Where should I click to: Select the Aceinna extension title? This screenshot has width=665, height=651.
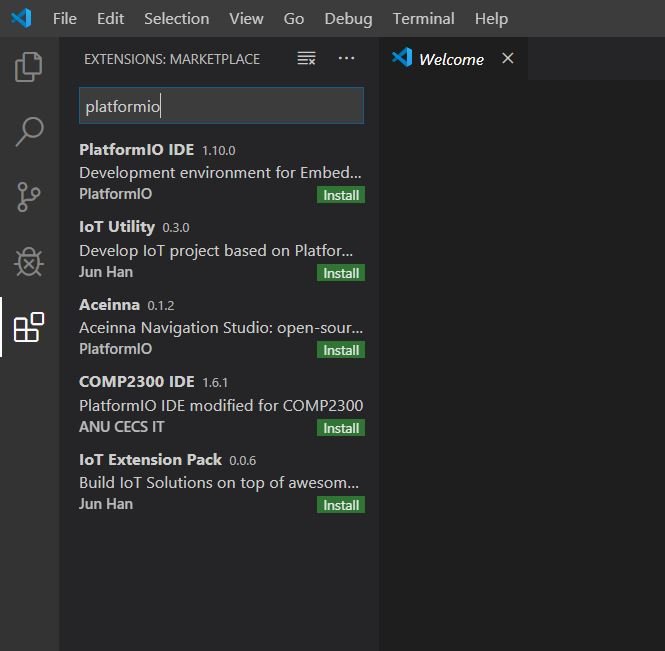[x=109, y=305]
